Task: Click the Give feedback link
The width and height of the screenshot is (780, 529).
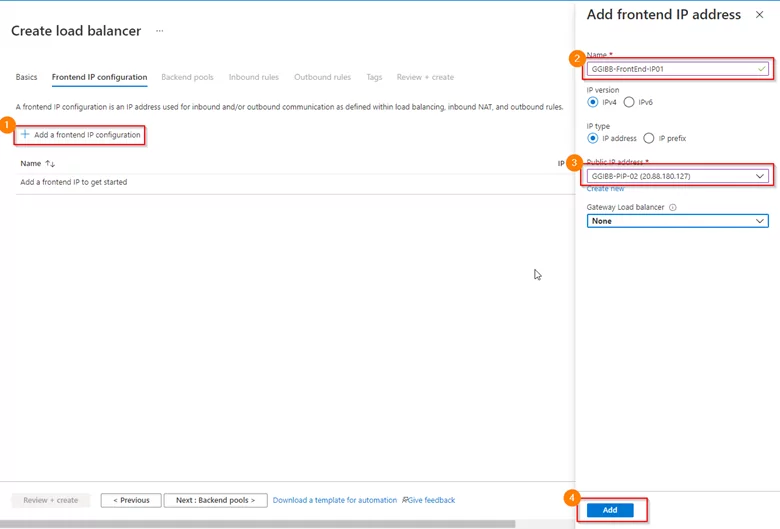Action: [x=431, y=500]
